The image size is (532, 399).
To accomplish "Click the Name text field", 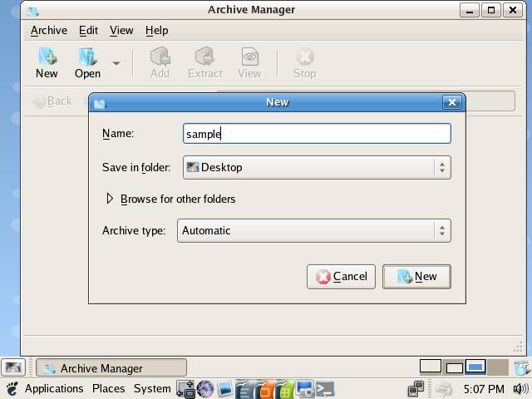I will tap(316, 133).
